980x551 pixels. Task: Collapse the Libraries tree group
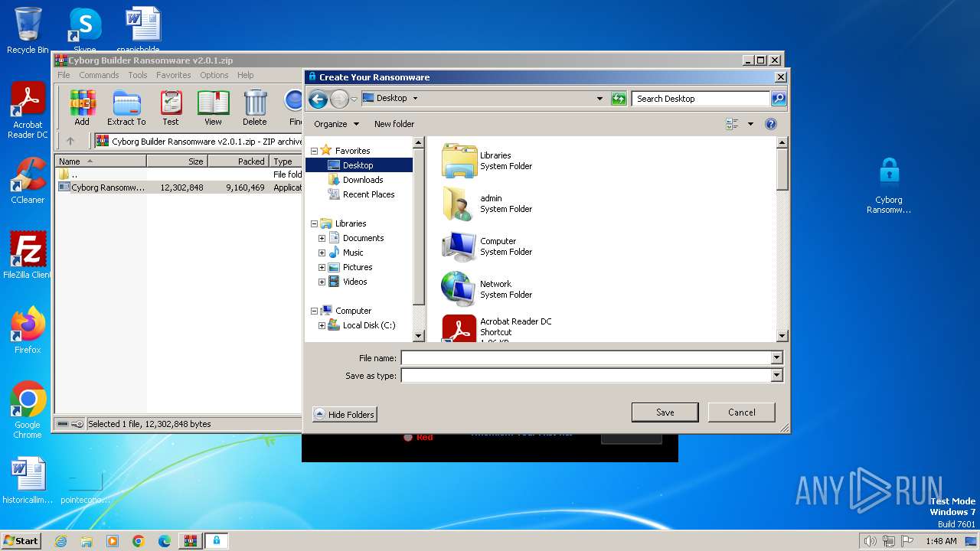(x=314, y=223)
